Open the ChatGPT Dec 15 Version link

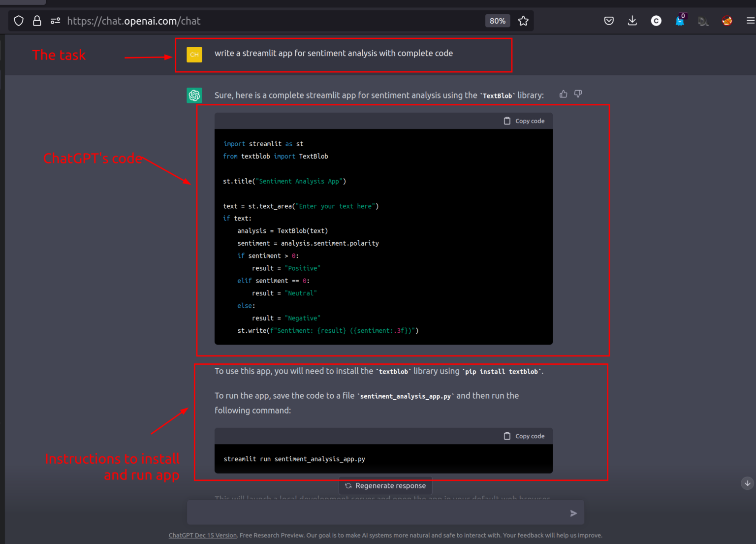coord(202,535)
